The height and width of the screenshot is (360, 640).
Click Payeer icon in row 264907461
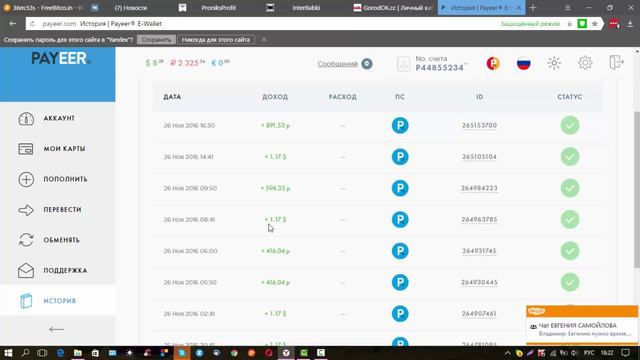coord(400,314)
